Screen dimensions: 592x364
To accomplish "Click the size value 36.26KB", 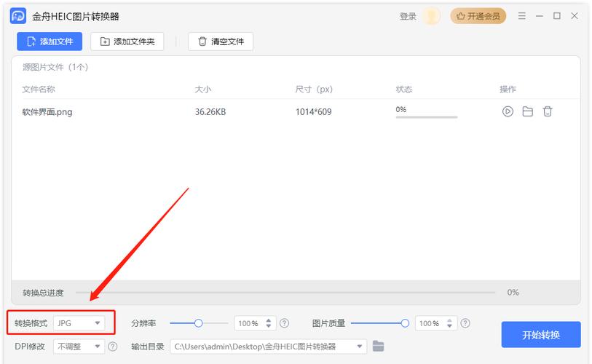I will [x=210, y=112].
